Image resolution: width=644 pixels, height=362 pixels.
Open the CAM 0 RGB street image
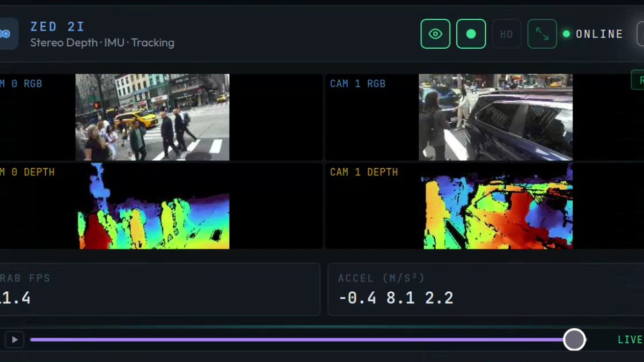point(152,117)
